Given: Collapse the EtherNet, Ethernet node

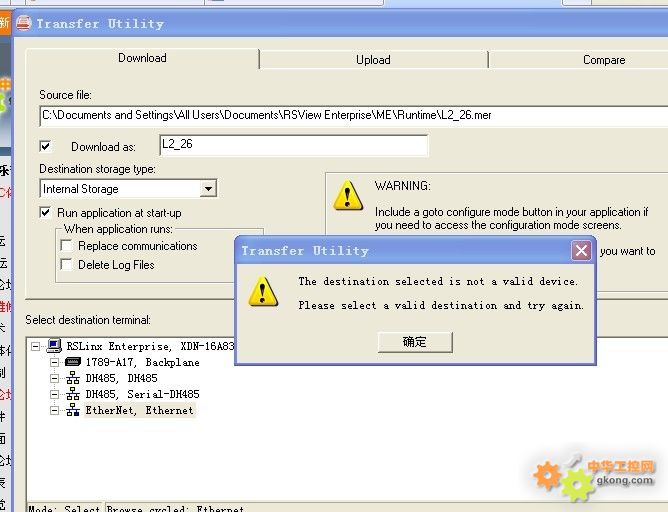Looking at the screenshot, I should tap(54, 410).
